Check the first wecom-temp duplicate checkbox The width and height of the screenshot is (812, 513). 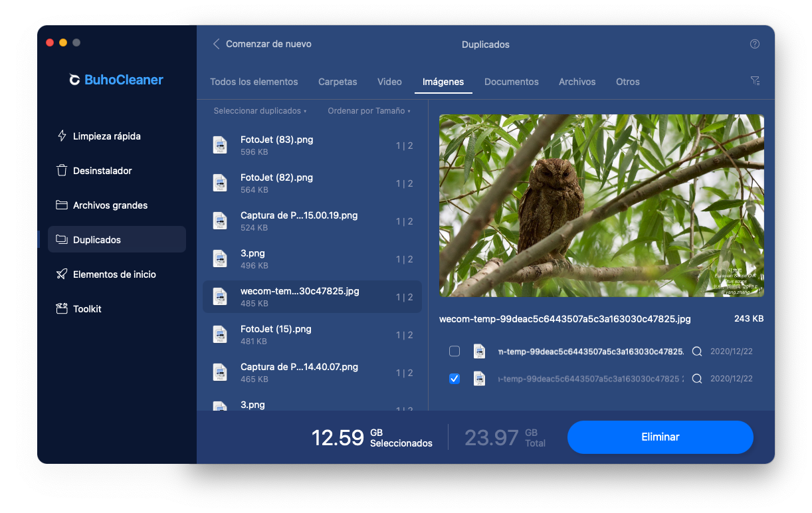pos(455,351)
